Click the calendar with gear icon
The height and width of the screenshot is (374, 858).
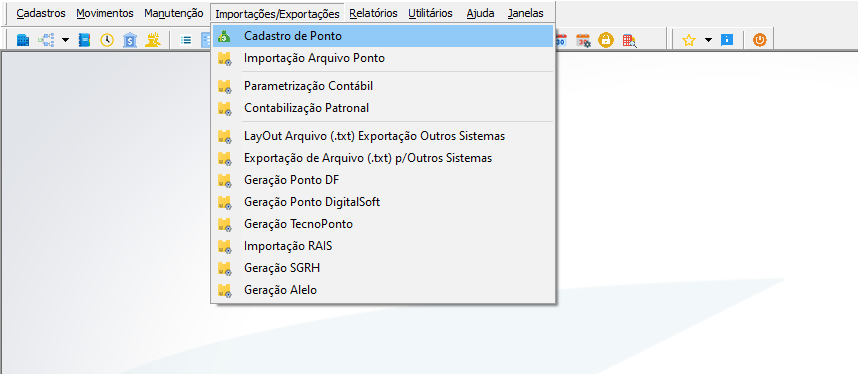click(x=583, y=40)
